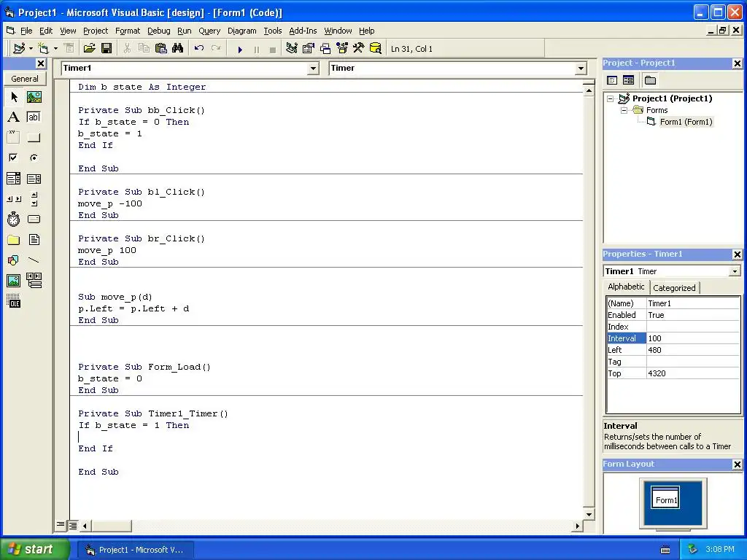Click Save Project toolbar icon
Image resolution: width=747 pixels, height=560 pixels.
click(107, 49)
